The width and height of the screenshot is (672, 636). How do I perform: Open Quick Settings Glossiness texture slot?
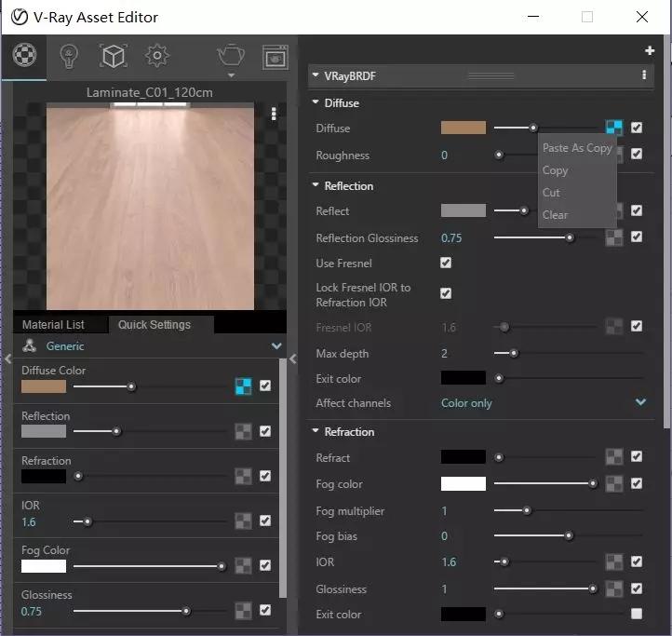pos(244,610)
